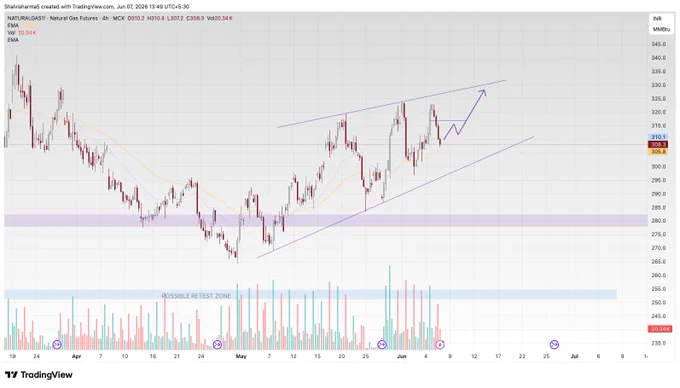Click the 235.0 price axis label
Image resolution: width=680 pixels, height=388 pixels.
click(x=658, y=343)
